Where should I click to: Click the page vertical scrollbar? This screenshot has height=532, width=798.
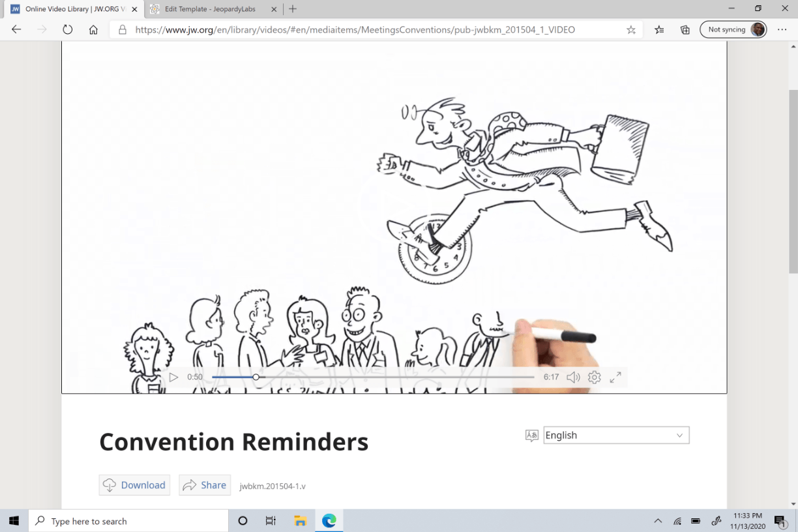[x=793, y=183]
